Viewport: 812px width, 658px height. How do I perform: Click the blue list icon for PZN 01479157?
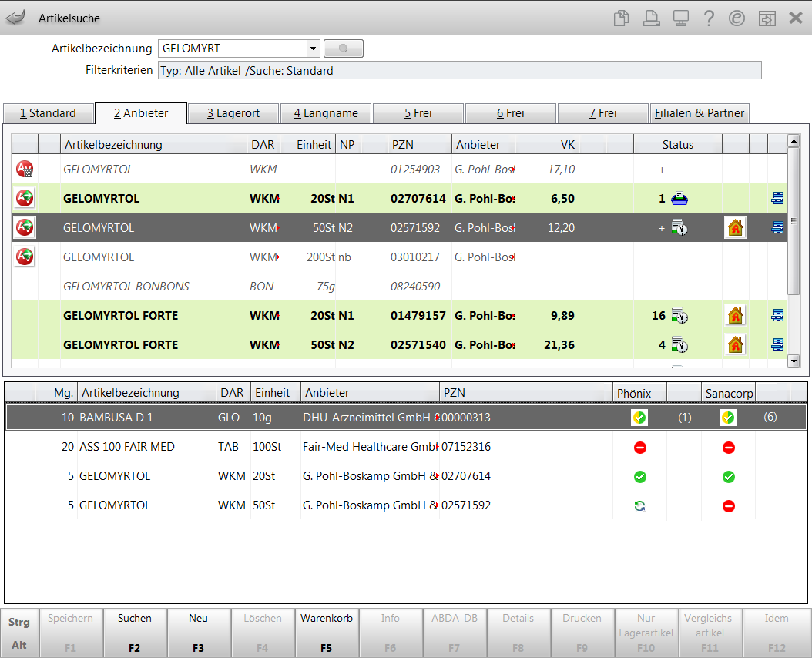pos(777,316)
